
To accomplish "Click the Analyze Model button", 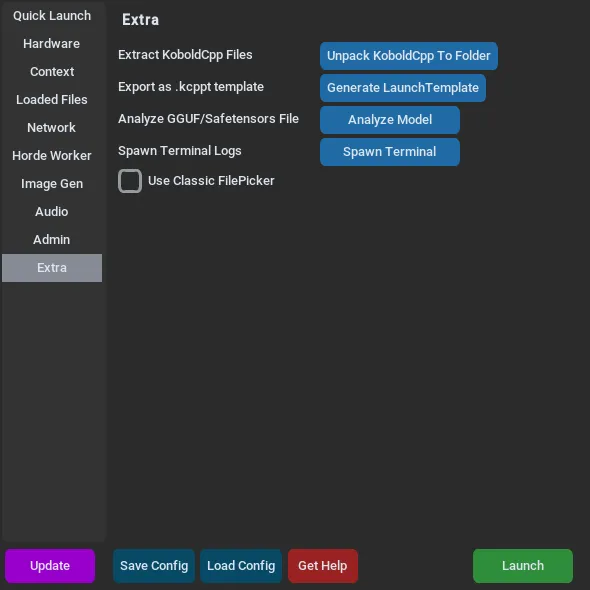I will [390, 120].
